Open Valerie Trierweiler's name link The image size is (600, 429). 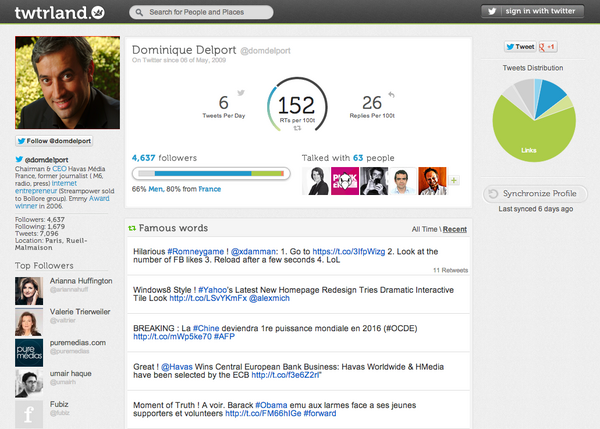coord(80,312)
